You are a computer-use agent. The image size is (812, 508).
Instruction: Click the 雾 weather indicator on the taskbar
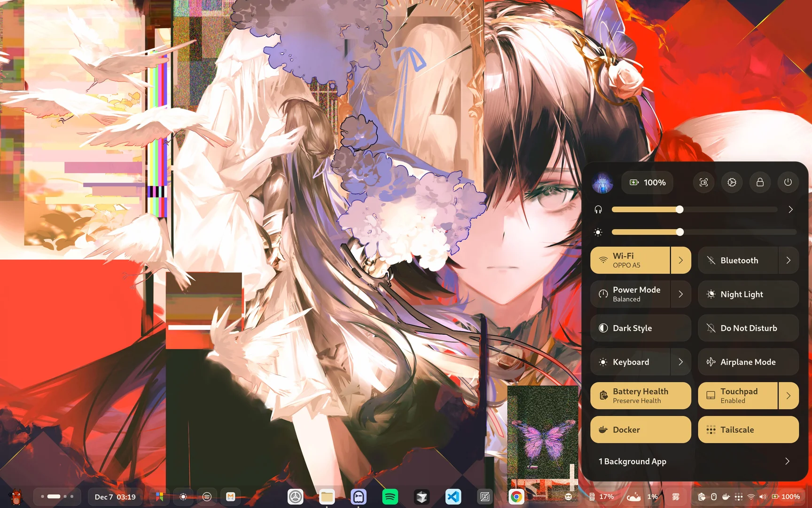click(x=676, y=496)
